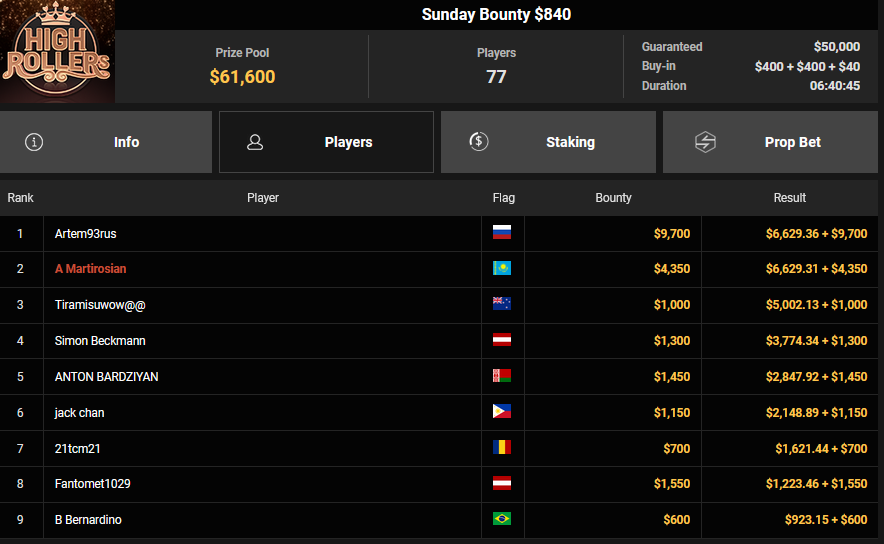Select player Simon Beckmann

(100, 341)
